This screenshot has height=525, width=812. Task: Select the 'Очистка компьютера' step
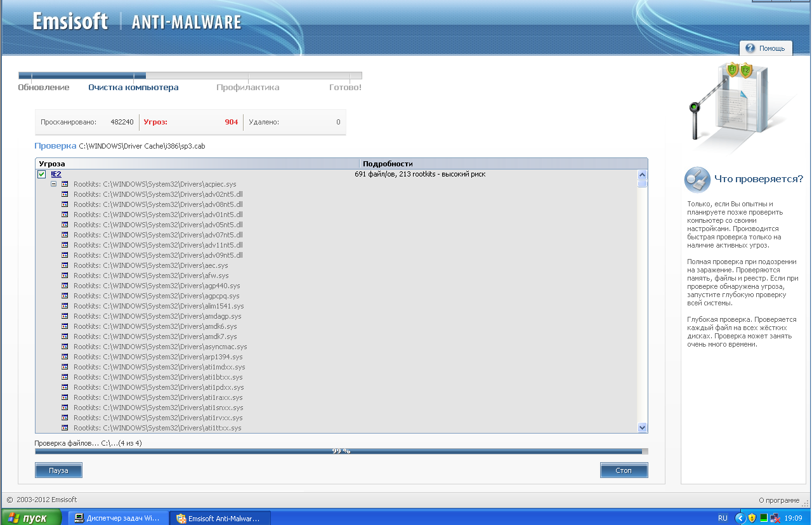(x=133, y=88)
